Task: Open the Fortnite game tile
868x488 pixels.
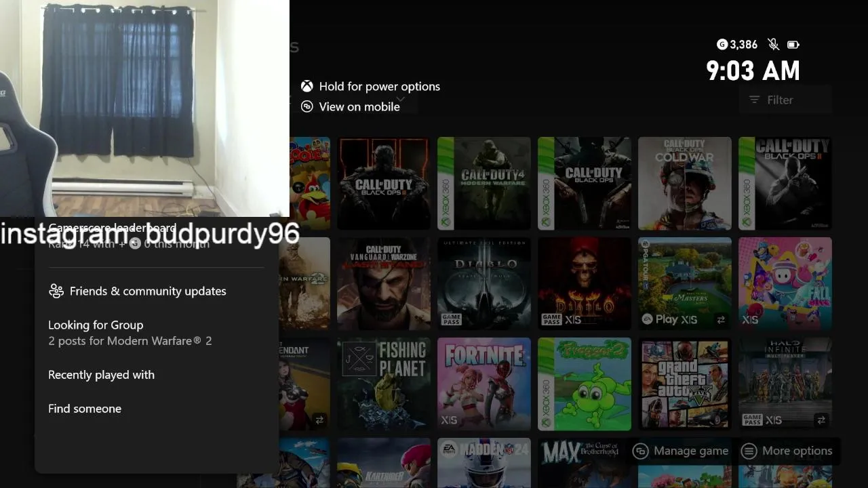Action: (484, 384)
